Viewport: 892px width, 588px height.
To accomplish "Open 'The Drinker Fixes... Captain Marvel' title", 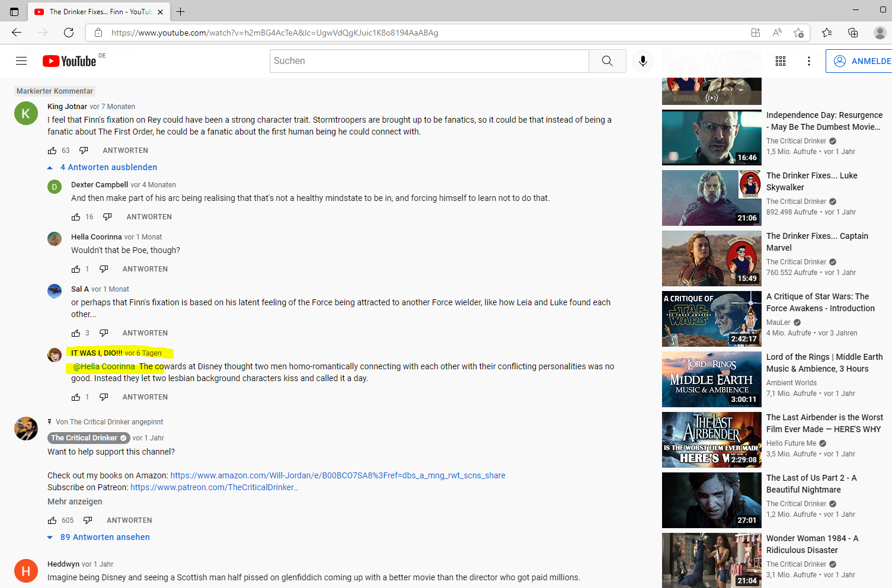I will pos(817,242).
